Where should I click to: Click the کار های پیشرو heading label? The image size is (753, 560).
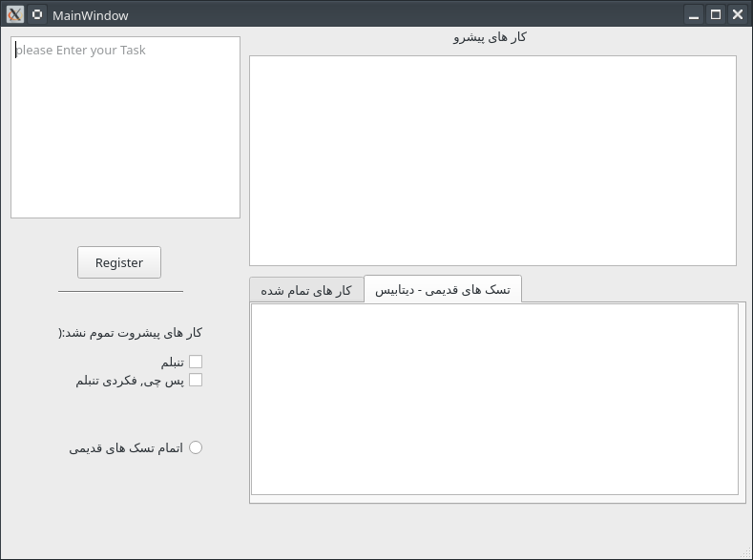[x=490, y=37]
